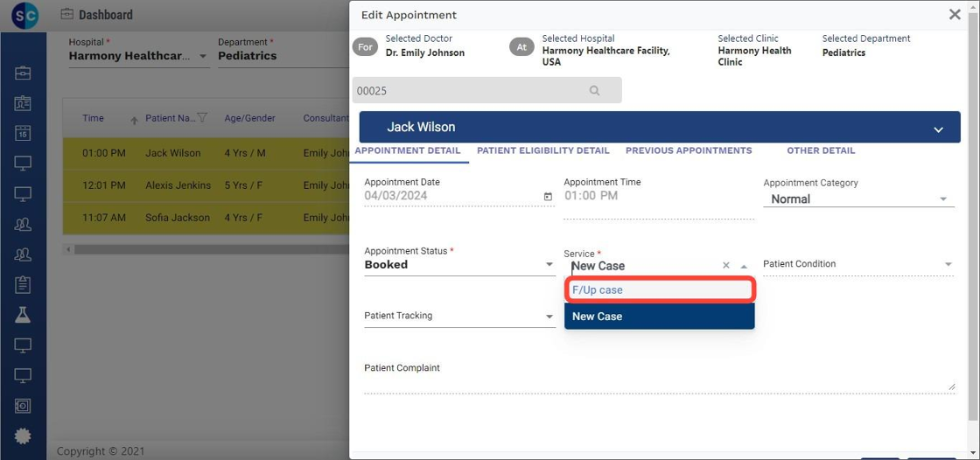Click the 12:01 PM time cell
980x460 pixels.
104,185
